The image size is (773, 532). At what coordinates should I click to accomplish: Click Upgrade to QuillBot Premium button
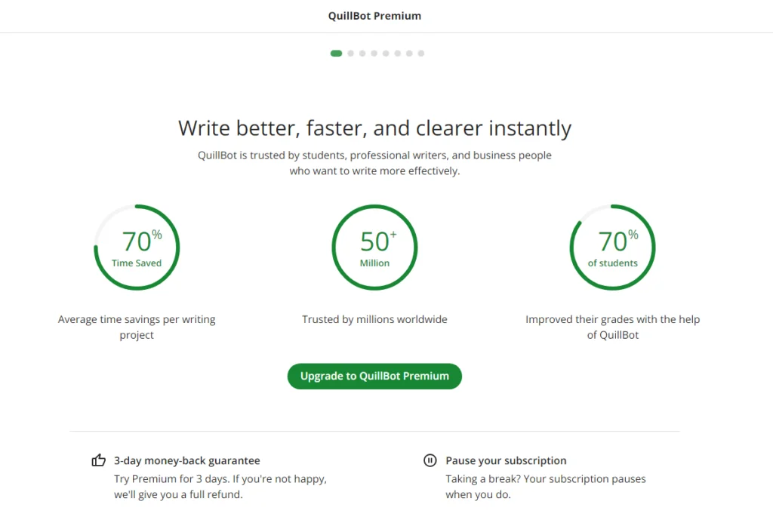click(374, 377)
